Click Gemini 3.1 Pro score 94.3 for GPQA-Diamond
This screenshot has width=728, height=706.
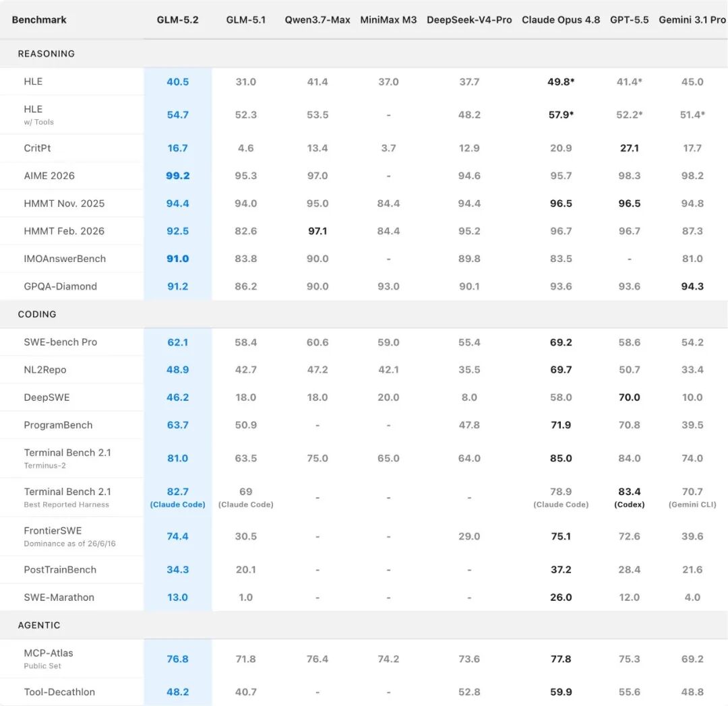692,286
